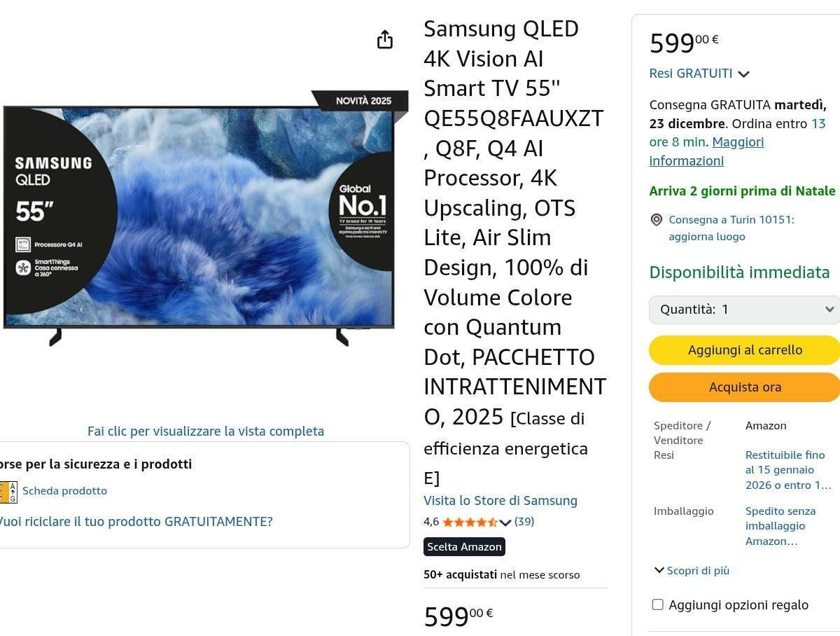Open Scheda prodotto link

pos(64,491)
